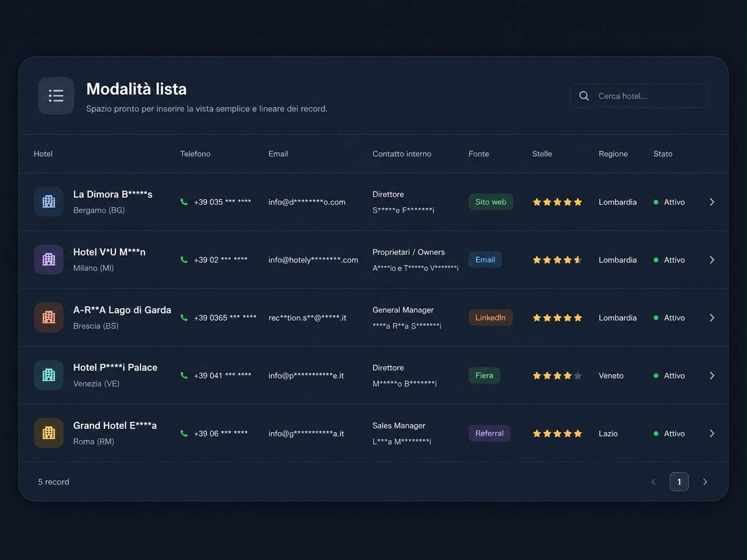Click the star rating in the Brescia row

[557, 317]
